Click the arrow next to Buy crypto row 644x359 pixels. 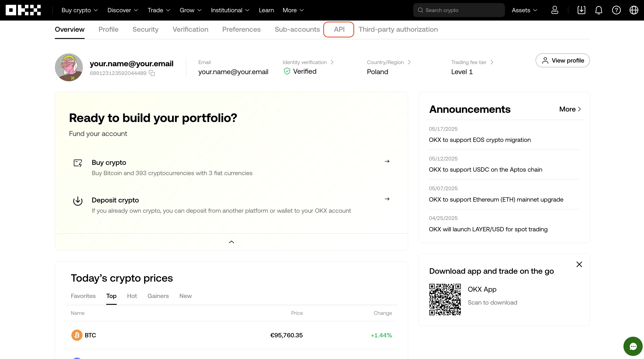[x=387, y=161]
